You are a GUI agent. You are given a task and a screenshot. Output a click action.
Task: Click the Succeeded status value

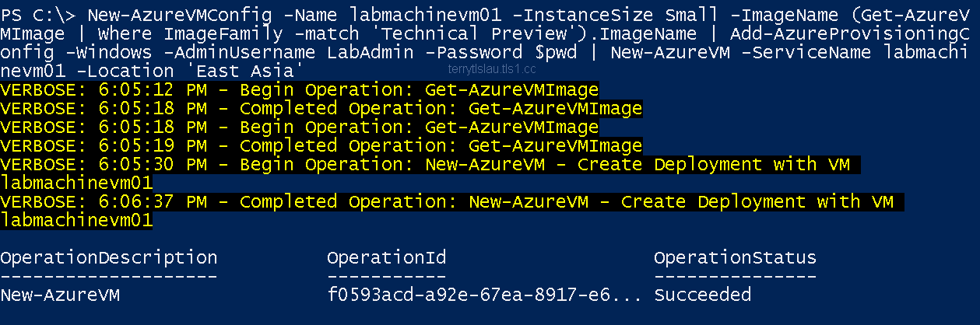click(702, 295)
